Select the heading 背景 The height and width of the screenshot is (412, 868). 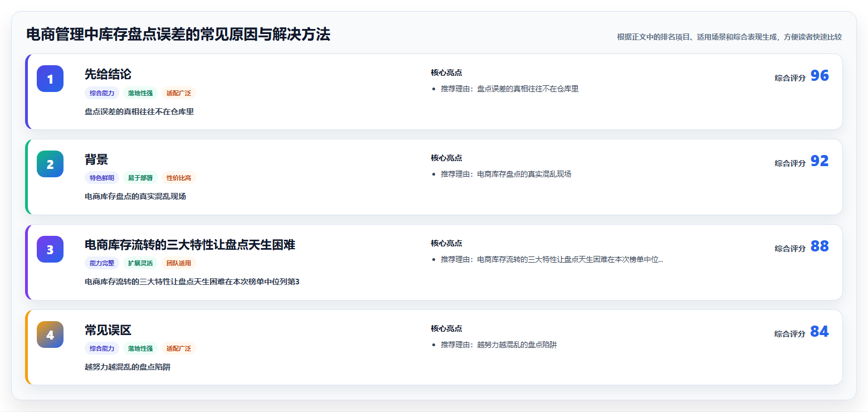click(x=96, y=159)
